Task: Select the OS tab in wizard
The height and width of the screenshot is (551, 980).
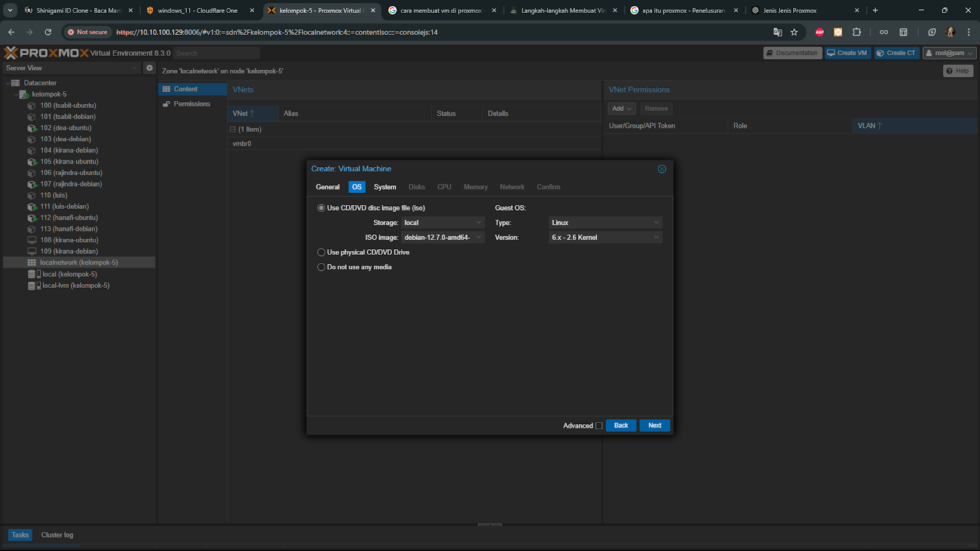Action: (357, 187)
